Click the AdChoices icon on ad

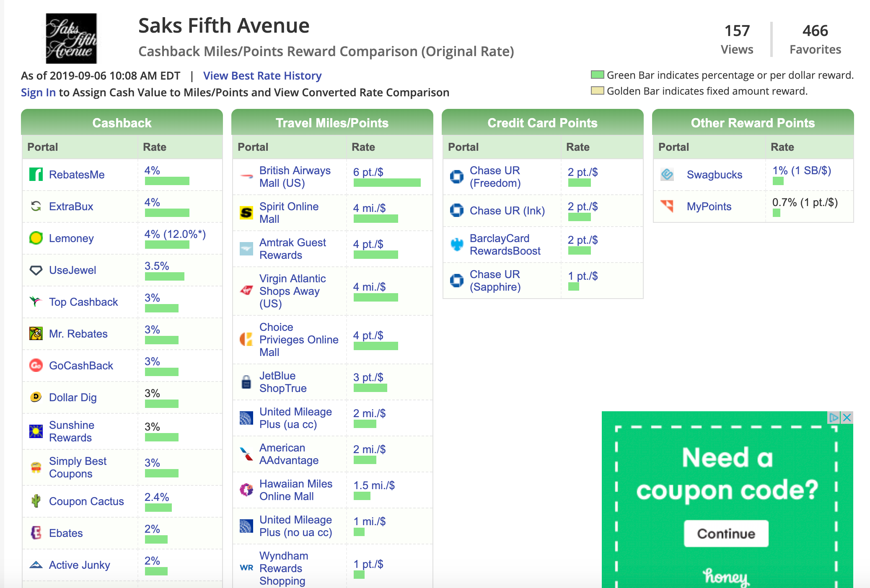click(x=834, y=418)
